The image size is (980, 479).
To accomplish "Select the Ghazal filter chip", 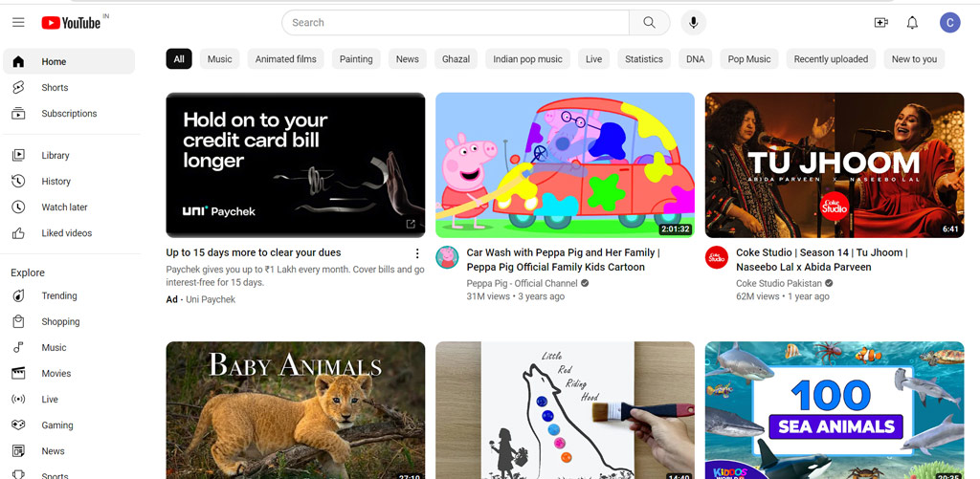I will pyautogui.click(x=456, y=58).
